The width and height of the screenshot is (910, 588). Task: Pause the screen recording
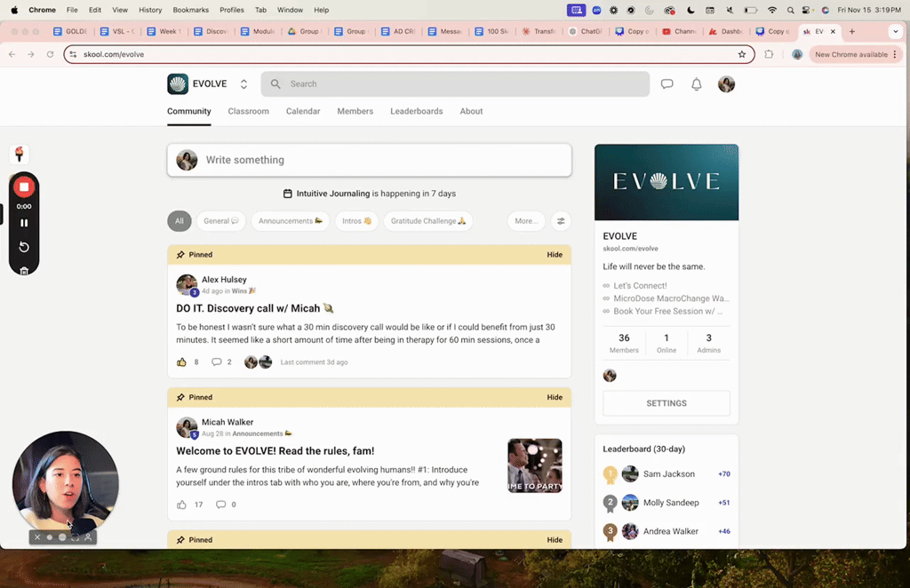[x=24, y=223]
